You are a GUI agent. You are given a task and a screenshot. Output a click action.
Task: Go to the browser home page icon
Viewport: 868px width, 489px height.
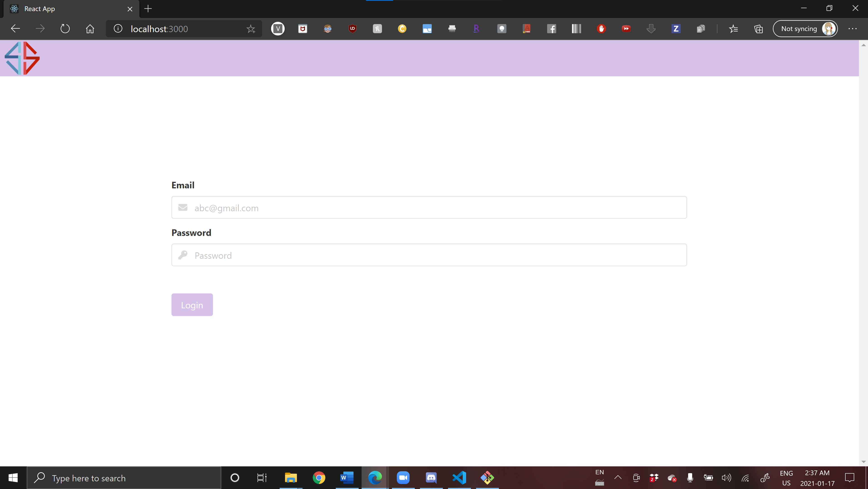[90, 29]
